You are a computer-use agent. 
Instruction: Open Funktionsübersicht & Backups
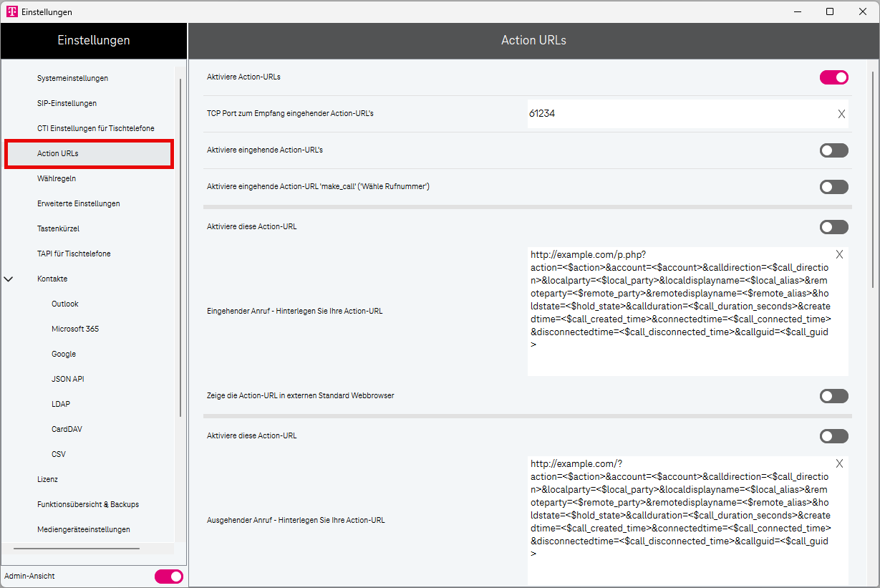(x=88, y=504)
